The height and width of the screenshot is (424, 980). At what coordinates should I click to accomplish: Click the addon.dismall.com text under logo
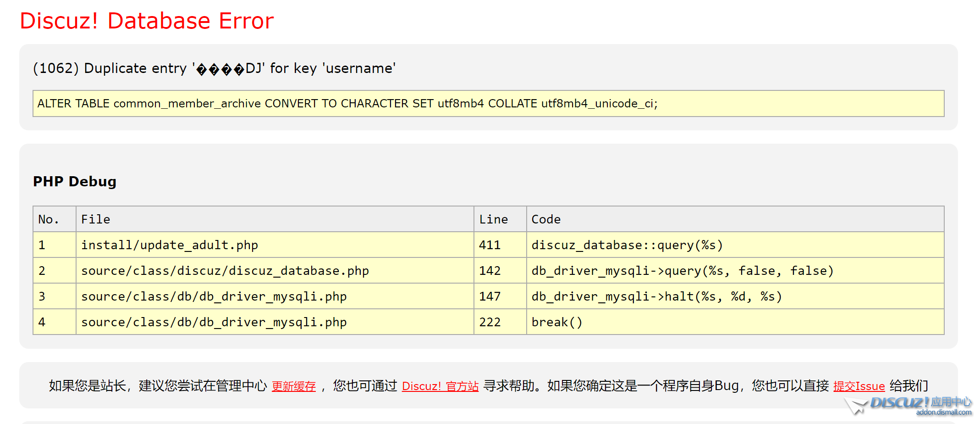(943, 413)
